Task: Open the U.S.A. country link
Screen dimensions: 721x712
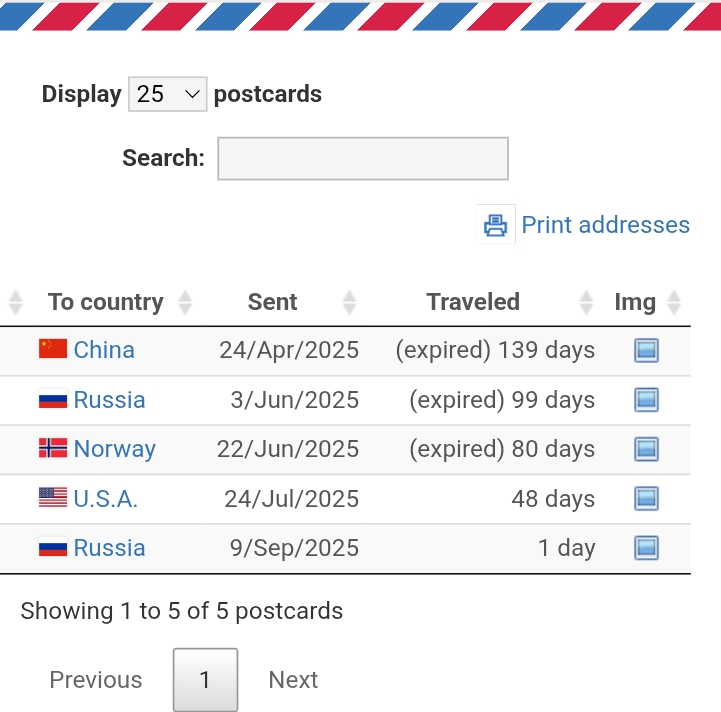Action: pos(106,498)
